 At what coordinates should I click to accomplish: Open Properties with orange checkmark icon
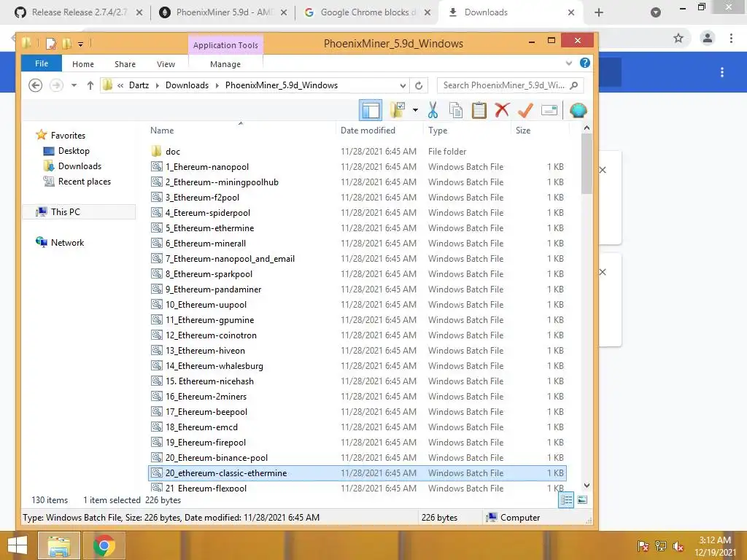[525, 110]
